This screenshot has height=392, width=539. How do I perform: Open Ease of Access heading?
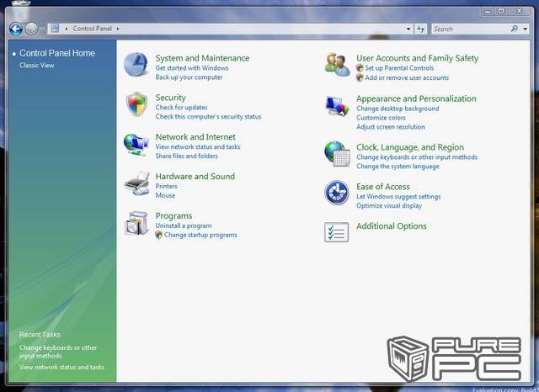point(383,187)
